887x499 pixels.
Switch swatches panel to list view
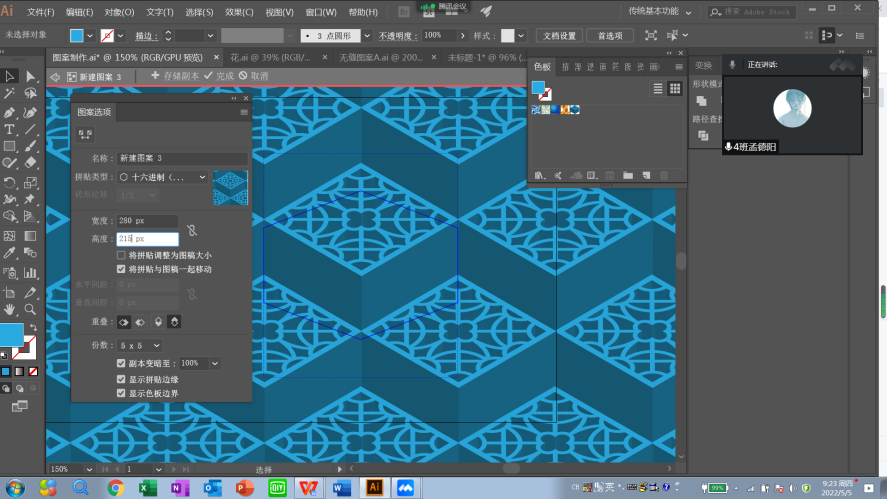pos(658,89)
